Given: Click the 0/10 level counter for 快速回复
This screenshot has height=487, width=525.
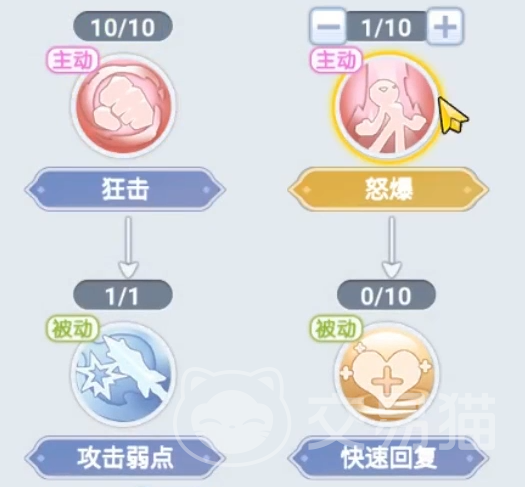Looking at the screenshot, I should tap(386, 296).
